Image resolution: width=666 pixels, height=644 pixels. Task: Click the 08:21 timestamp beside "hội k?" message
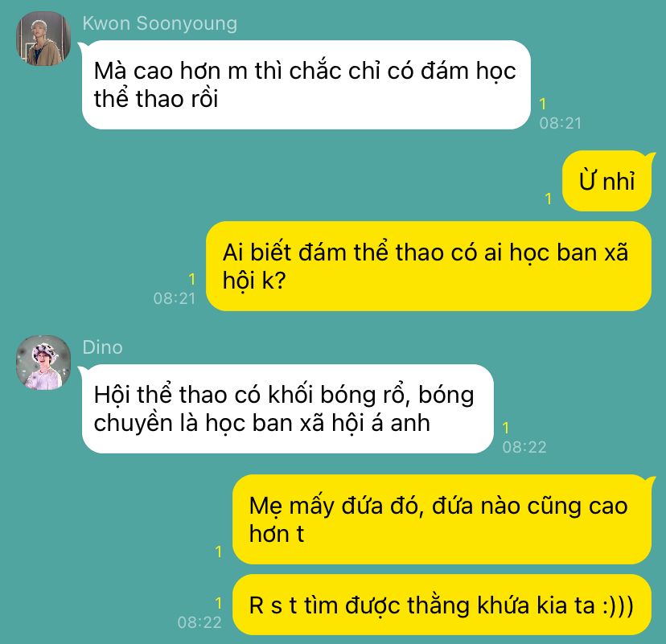(175, 298)
